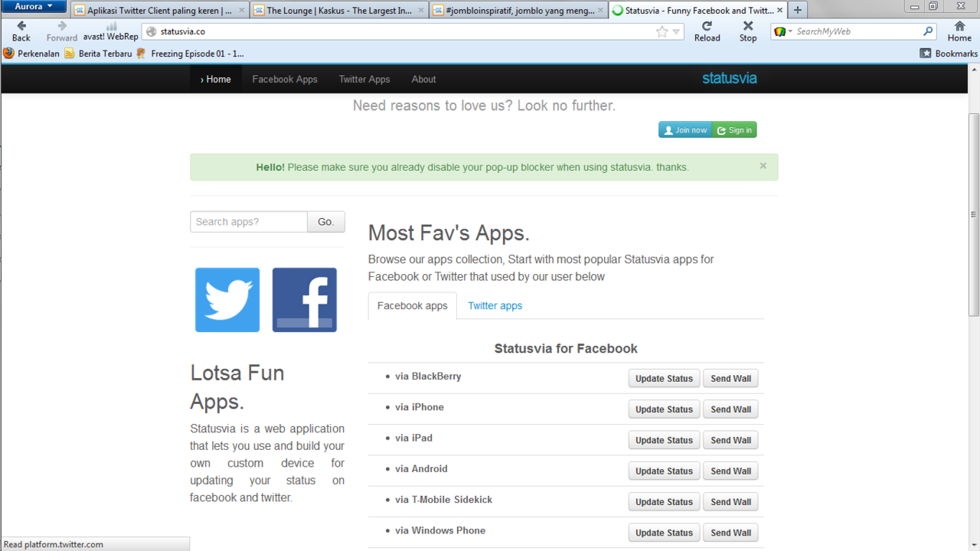Click the statusvia brand logo
Image resolution: width=980 pixels, height=551 pixels.
tap(730, 78)
